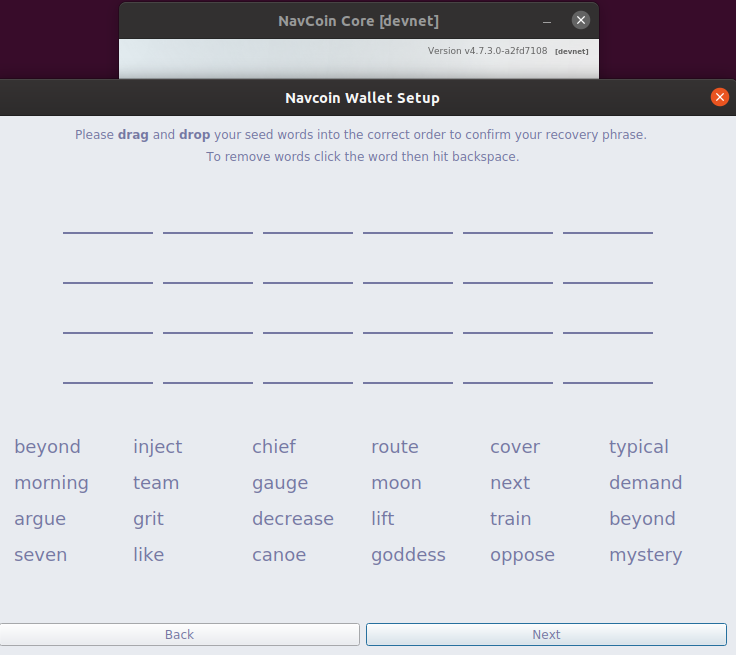Select the seed word 'chief'
736x655 pixels.
[274, 447]
